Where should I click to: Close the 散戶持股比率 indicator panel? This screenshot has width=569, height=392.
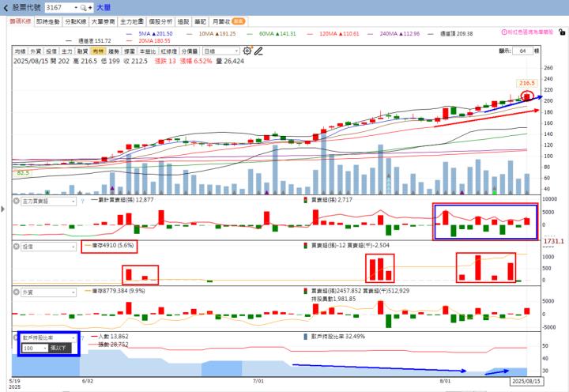coord(15,338)
